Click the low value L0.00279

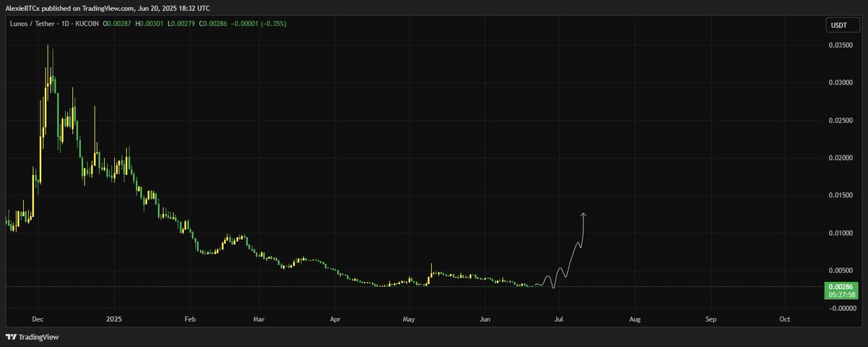click(181, 23)
